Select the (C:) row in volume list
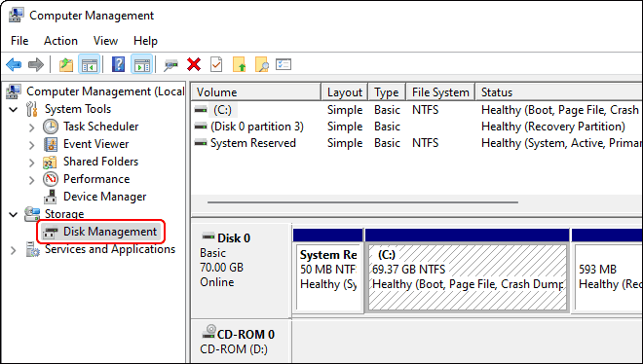This screenshot has height=364, width=643. pos(417,110)
